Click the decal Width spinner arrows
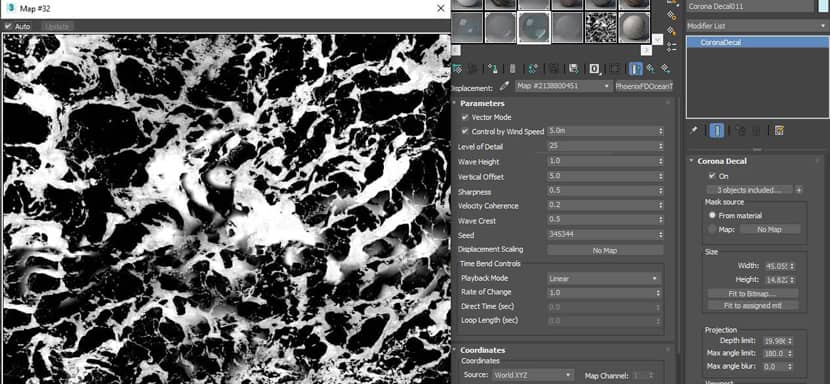The image size is (830, 384). [793, 266]
